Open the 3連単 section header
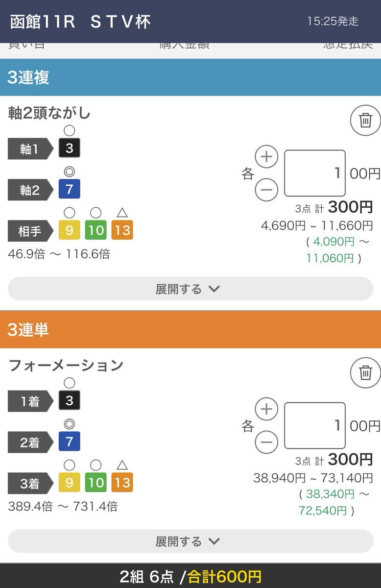Screen dimensions: 381x588 (x=190, y=330)
